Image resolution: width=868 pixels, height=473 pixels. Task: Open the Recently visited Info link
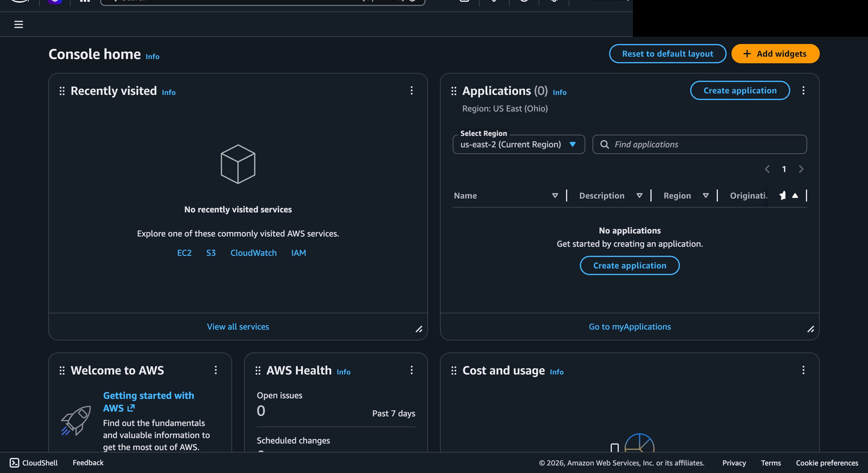(169, 93)
